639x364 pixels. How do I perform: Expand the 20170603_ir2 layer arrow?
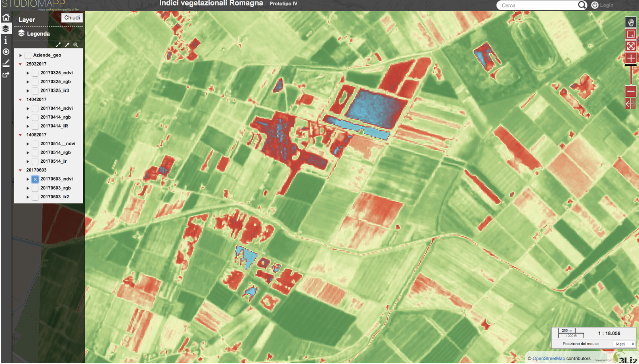click(28, 197)
